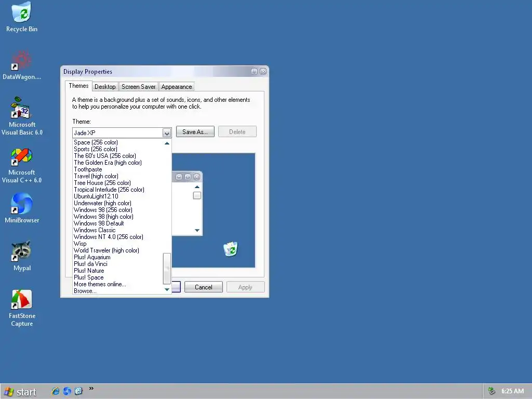Click the Cancel button
The height and width of the screenshot is (399, 532).
pos(204,287)
